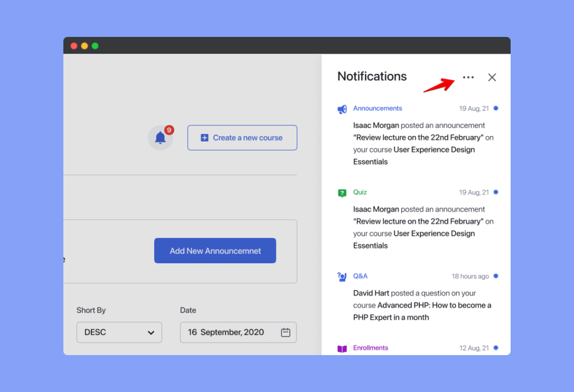Select the green Quiz icon

point(342,192)
